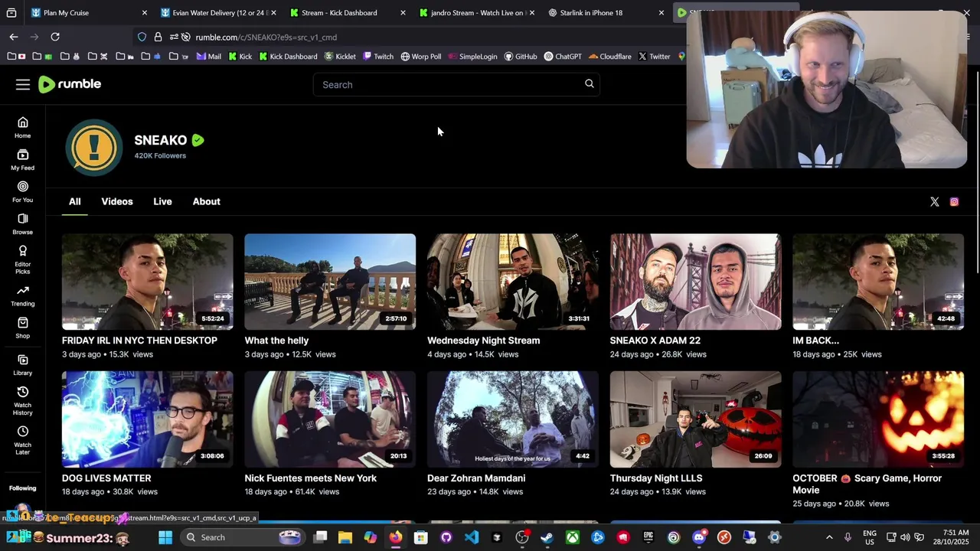This screenshot has height=551, width=980.
Task: Select the Live channel tab
Action: pyautogui.click(x=162, y=201)
